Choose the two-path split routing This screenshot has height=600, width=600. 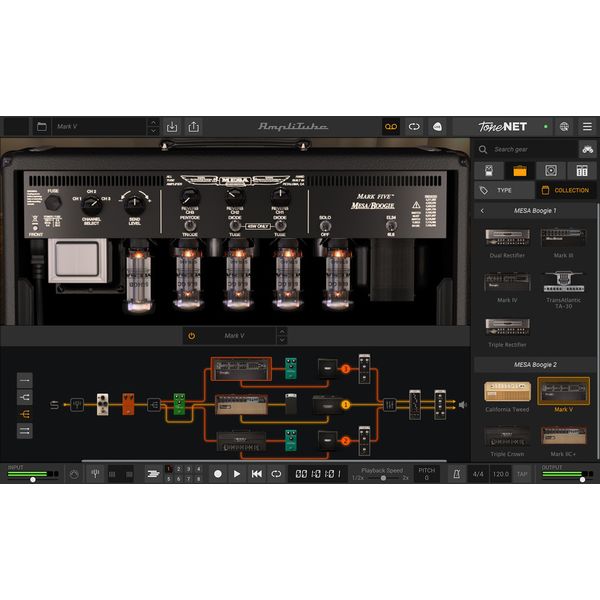[x=24, y=397]
